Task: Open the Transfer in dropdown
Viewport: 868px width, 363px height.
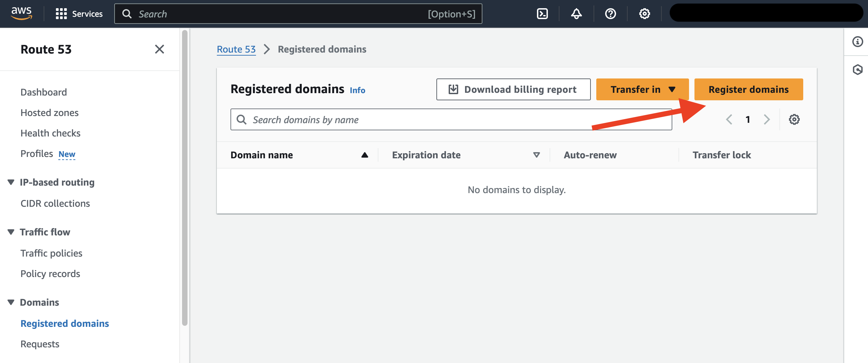Action: coord(642,89)
